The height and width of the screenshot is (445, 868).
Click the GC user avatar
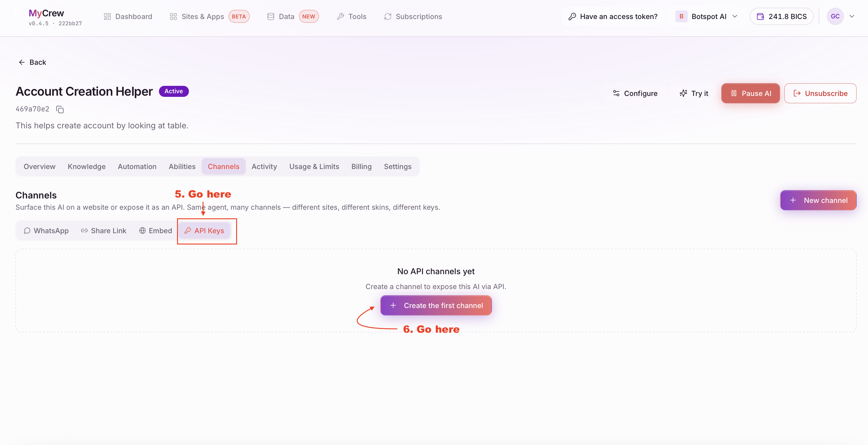[x=835, y=17]
